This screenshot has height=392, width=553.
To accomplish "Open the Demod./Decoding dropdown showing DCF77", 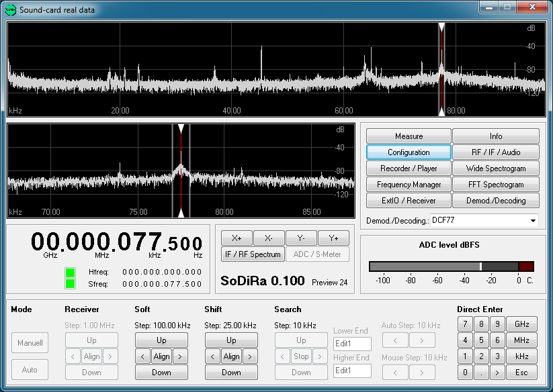I will 484,220.
